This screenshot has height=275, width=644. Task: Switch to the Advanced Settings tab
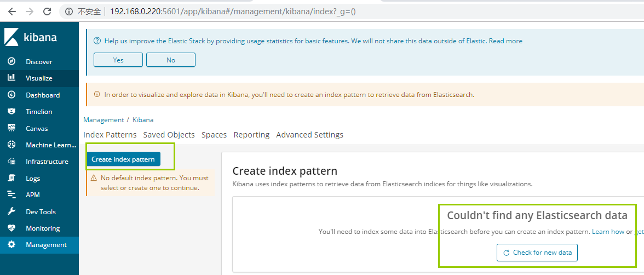click(310, 134)
